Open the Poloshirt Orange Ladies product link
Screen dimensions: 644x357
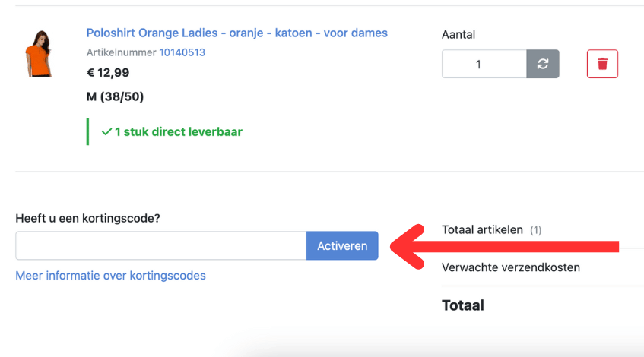(x=236, y=33)
